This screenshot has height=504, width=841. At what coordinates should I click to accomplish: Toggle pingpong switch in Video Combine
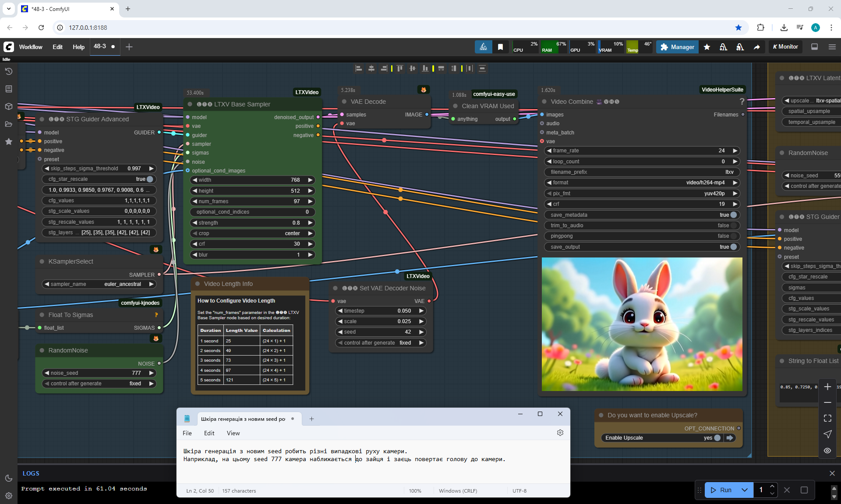pyautogui.click(x=734, y=236)
